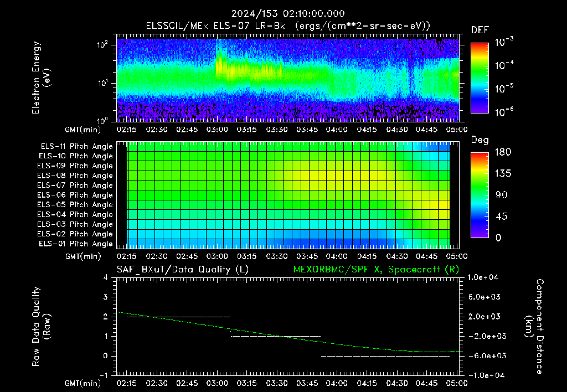Click the 3 tick on the Raw Data Quality axis
The image size is (567, 392).
tap(105, 297)
